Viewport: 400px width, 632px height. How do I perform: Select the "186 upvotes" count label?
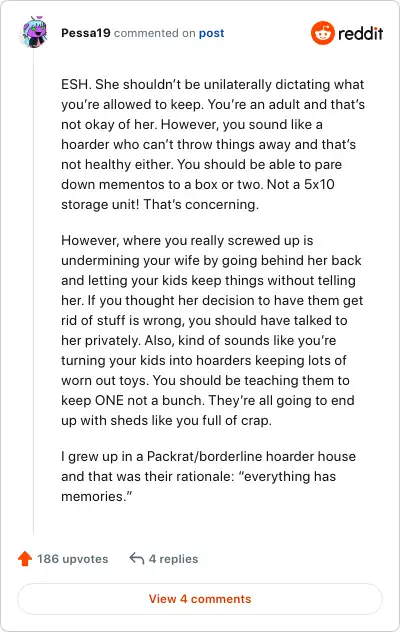(73, 559)
